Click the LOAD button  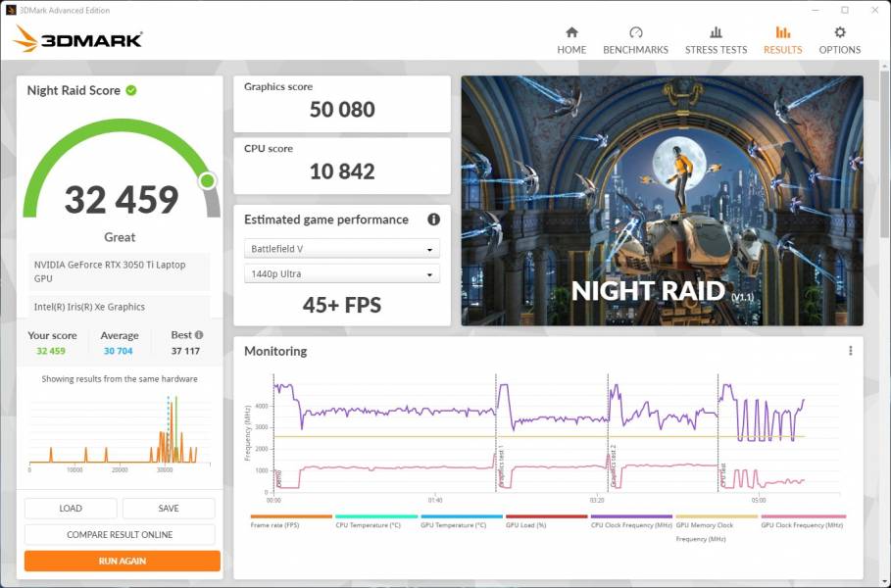(71, 509)
